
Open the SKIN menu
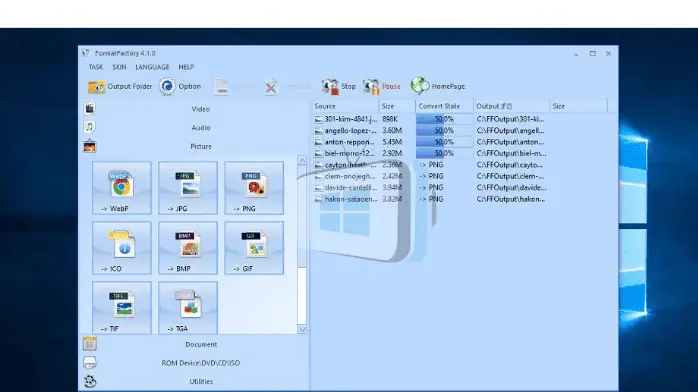click(119, 67)
